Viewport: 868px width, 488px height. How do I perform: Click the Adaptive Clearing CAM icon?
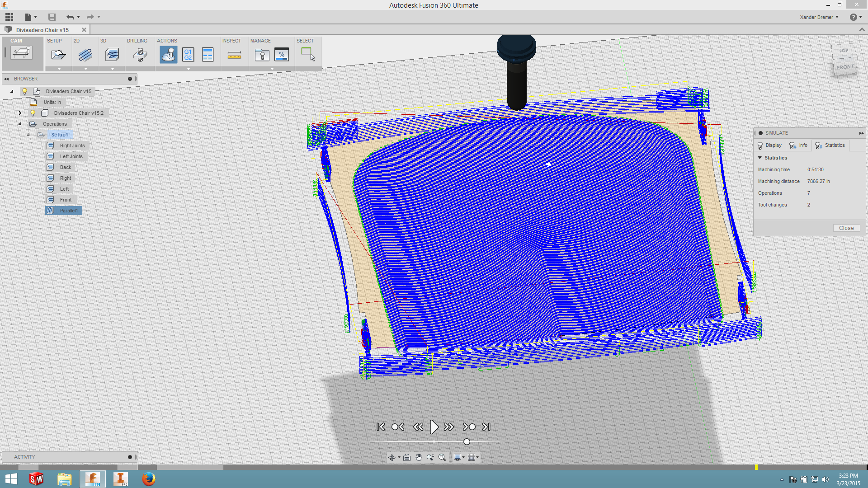click(112, 54)
